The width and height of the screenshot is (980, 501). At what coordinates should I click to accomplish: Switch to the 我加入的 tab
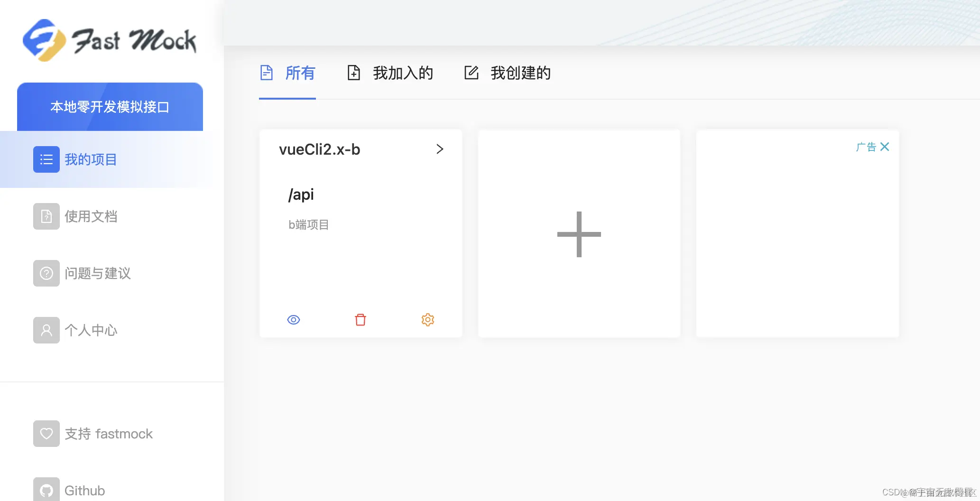[x=403, y=73]
